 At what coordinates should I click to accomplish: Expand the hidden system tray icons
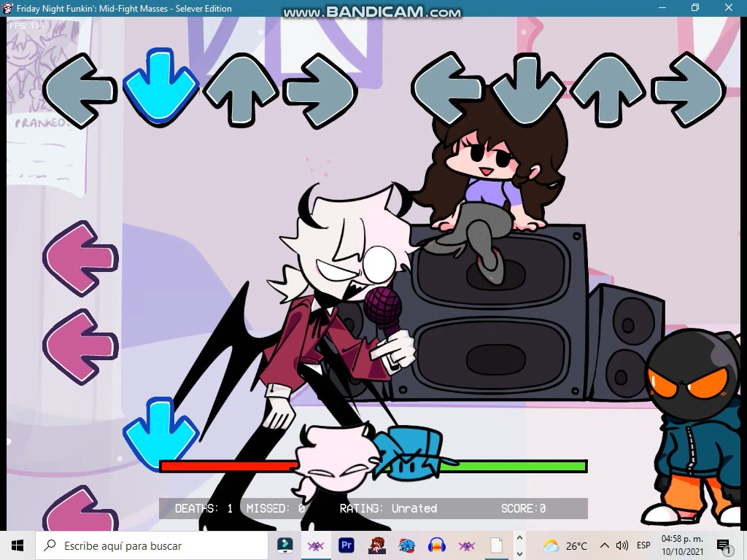pos(604,545)
